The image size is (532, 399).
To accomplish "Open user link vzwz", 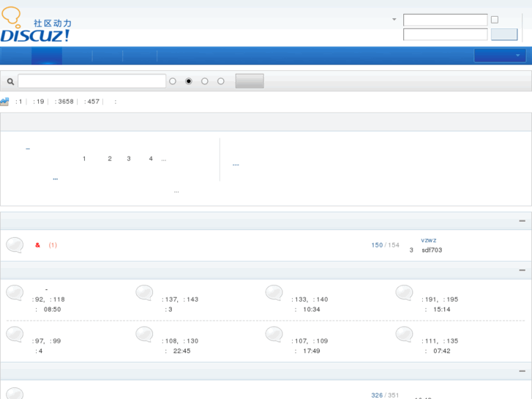I will point(429,240).
